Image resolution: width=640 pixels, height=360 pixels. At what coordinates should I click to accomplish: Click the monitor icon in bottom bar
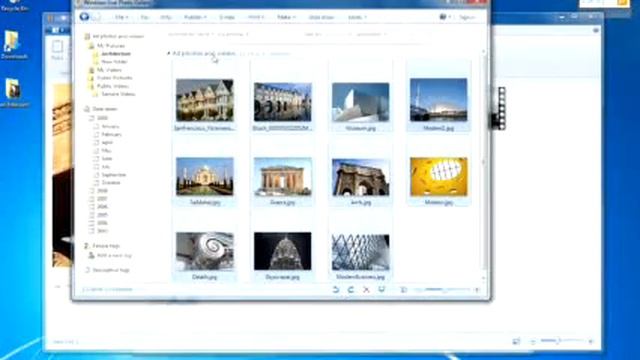click(x=382, y=289)
